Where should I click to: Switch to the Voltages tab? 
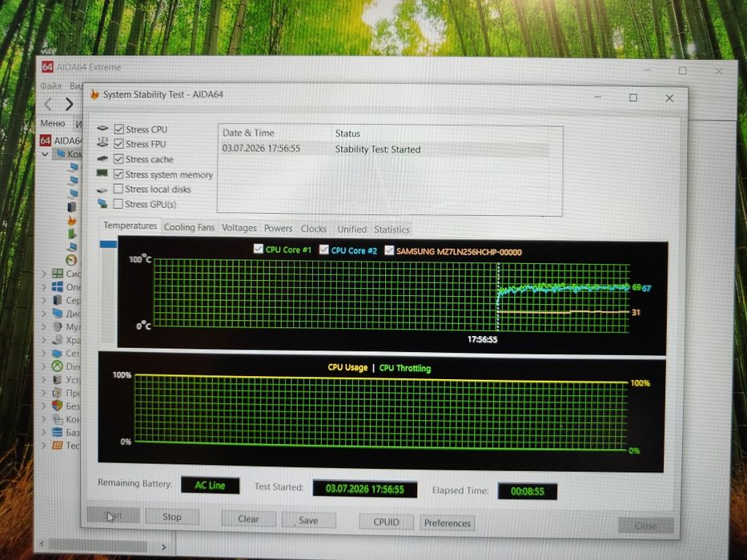point(239,228)
